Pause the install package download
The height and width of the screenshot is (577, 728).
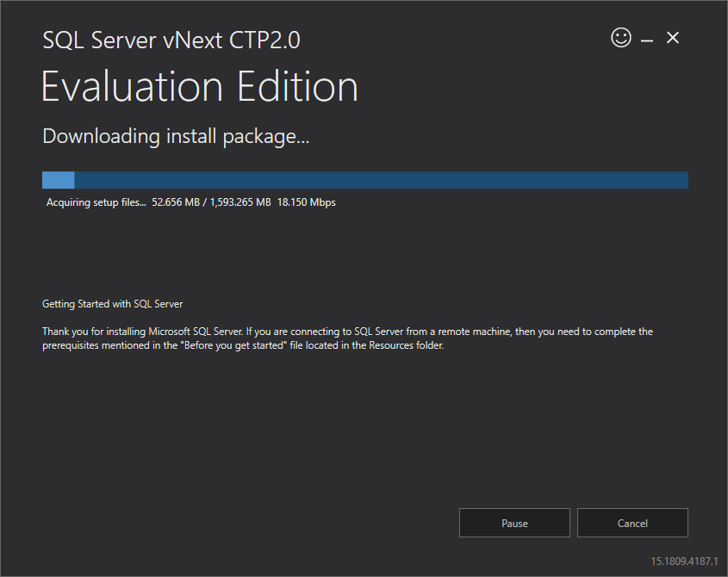click(514, 523)
